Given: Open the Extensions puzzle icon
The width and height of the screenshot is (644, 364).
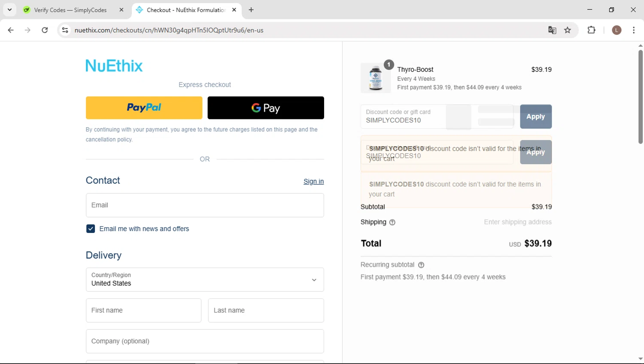Looking at the screenshot, I should tap(592, 30).
